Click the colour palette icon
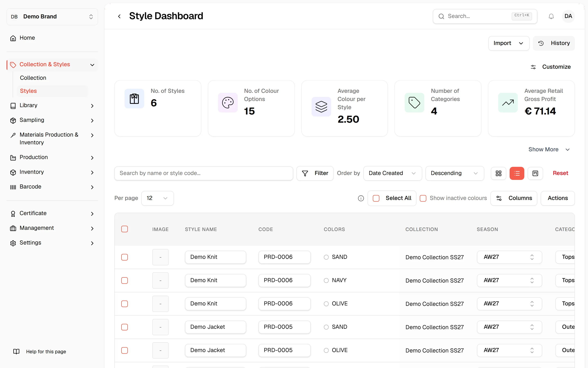The image size is (588, 368). [228, 103]
